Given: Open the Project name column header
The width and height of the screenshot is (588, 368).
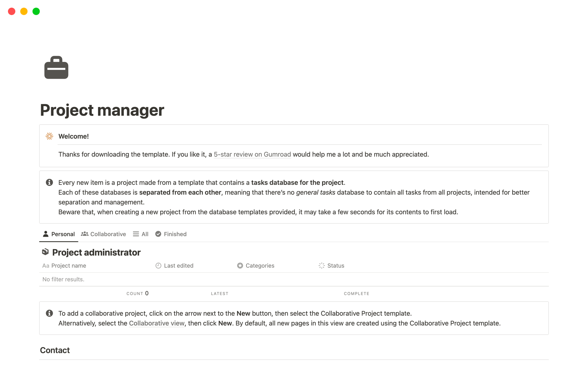Looking at the screenshot, I should pyautogui.click(x=69, y=266).
